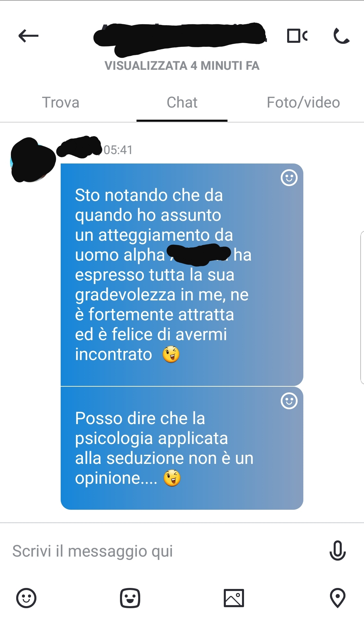React to the 'Sto notando' message with smiley
Screen dimensions: 364x623
tap(289, 178)
